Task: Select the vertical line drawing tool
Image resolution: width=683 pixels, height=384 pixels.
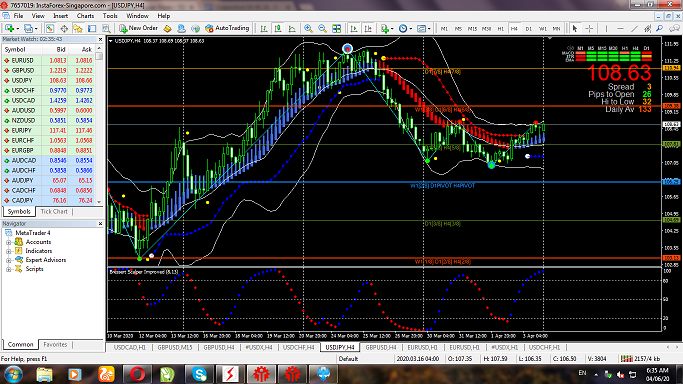Action: coord(606,28)
